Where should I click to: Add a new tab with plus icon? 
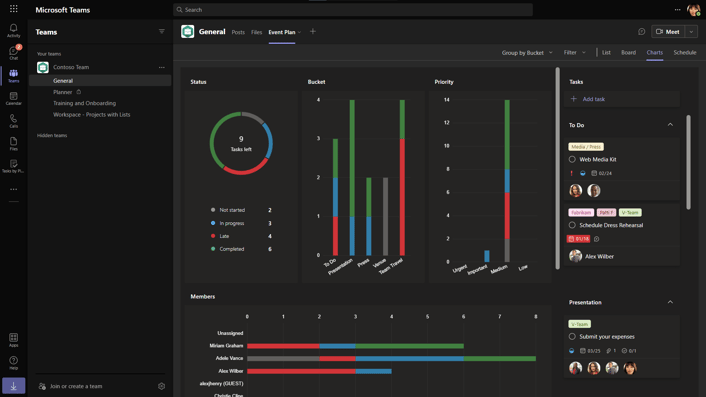coord(313,32)
